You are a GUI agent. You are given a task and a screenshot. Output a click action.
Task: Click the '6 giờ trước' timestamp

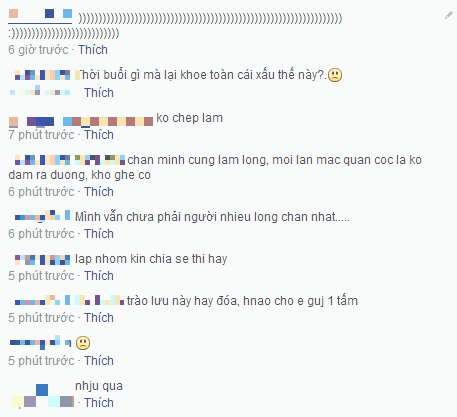38,50
